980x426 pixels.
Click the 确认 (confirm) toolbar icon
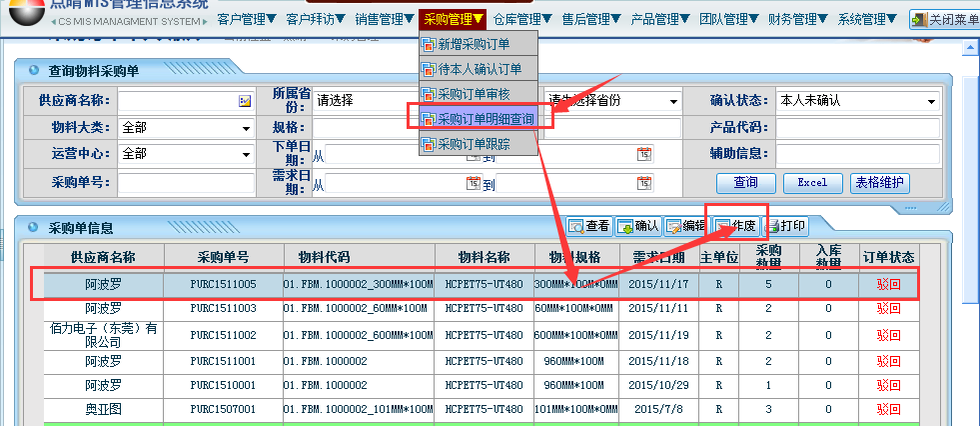click(637, 226)
